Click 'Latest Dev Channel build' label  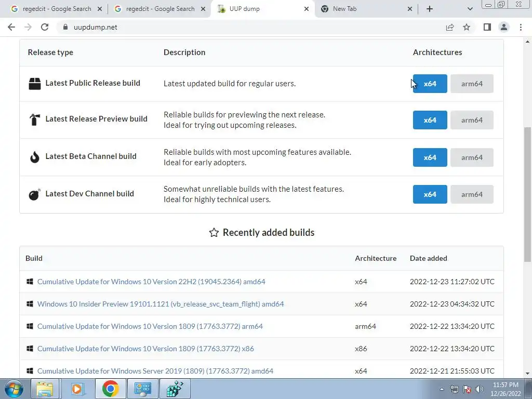[89, 194]
